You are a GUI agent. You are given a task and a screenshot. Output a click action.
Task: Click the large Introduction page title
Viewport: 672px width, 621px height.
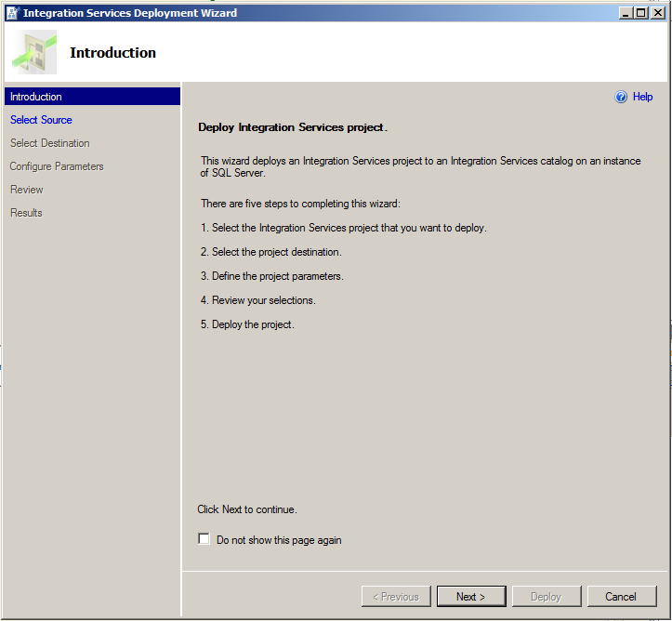(112, 53)
